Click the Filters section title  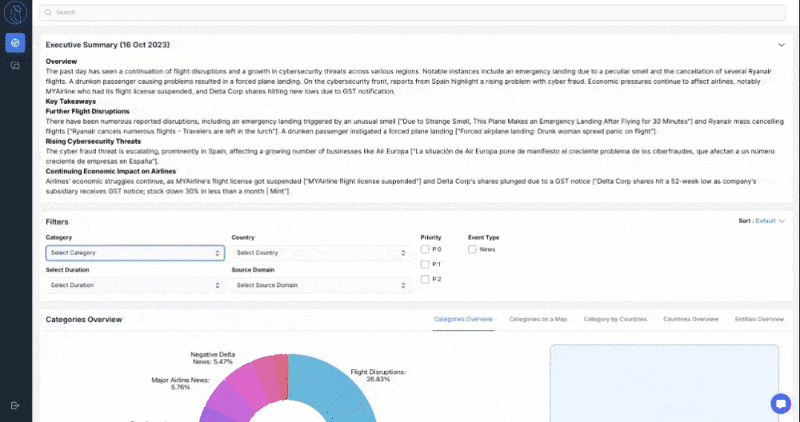point(57,222)
